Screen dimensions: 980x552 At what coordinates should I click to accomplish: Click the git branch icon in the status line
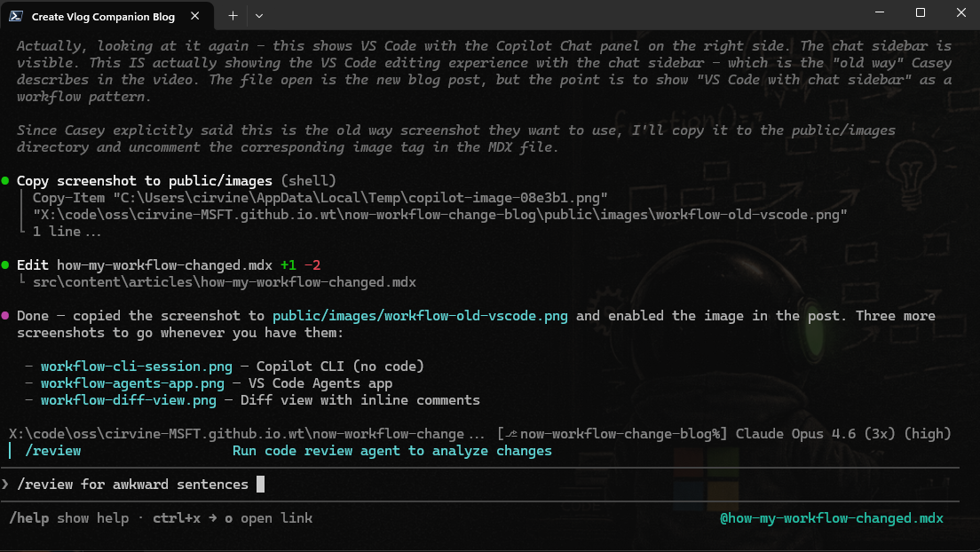pyautogui.click(x=511, y=434)
